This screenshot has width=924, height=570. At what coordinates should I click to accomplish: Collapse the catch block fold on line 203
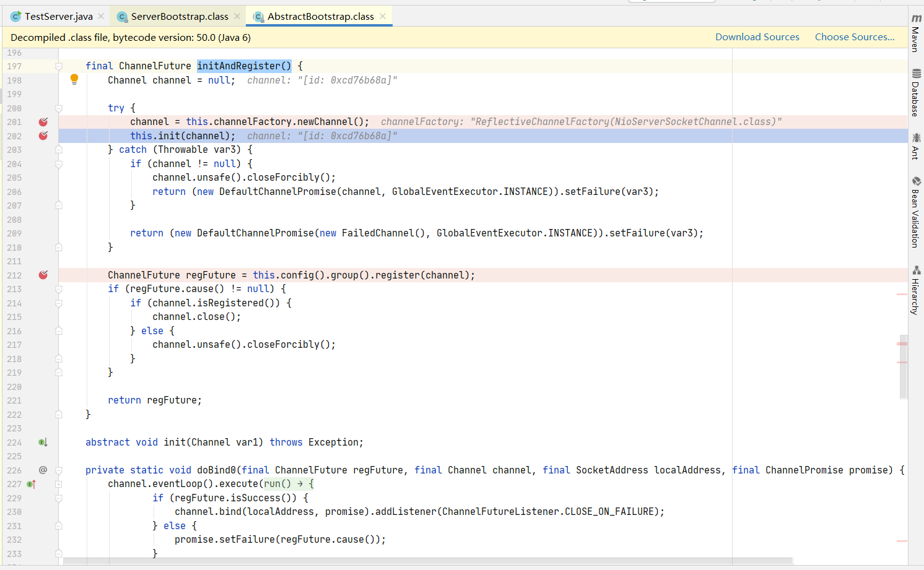(x=59, y=150)
